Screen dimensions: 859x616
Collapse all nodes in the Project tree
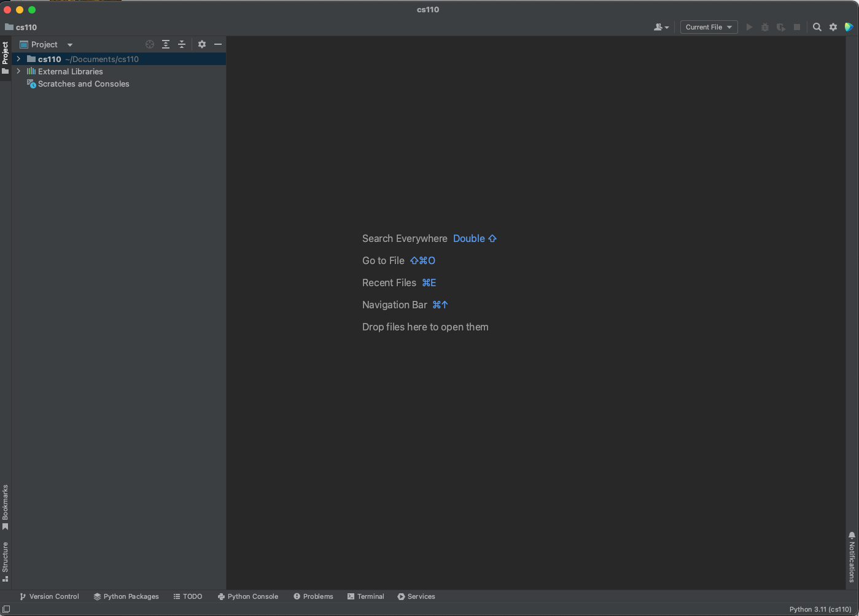point(182,44)
